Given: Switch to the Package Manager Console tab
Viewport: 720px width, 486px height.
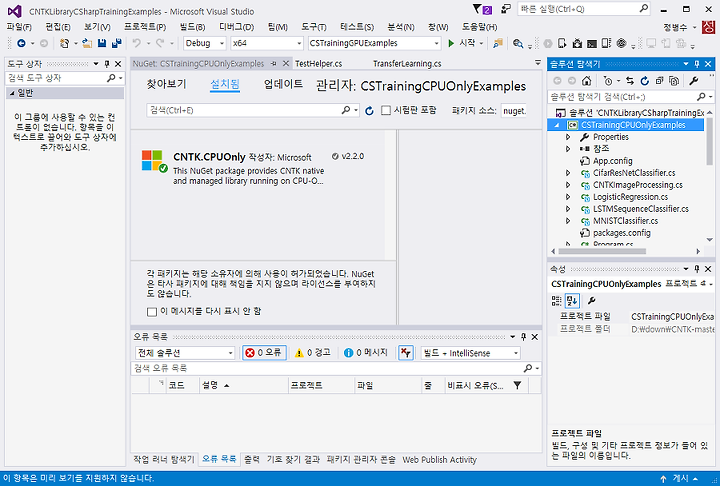Looking at the screenshot, I should coord(361,459).
